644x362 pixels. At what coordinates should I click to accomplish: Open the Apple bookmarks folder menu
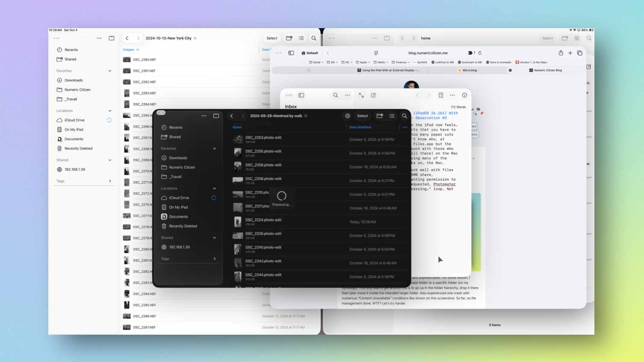point(363,62)
